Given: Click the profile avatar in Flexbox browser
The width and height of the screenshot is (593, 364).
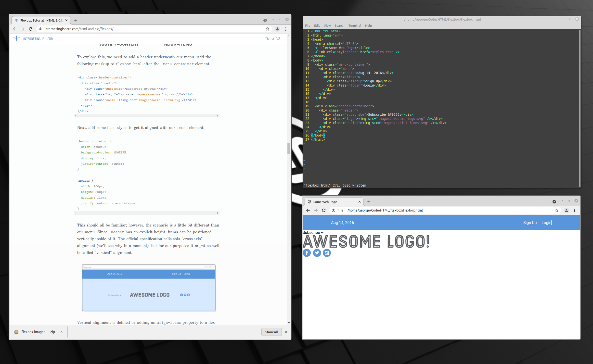Looking at the screenshot, I should click(x=277, y=29).
